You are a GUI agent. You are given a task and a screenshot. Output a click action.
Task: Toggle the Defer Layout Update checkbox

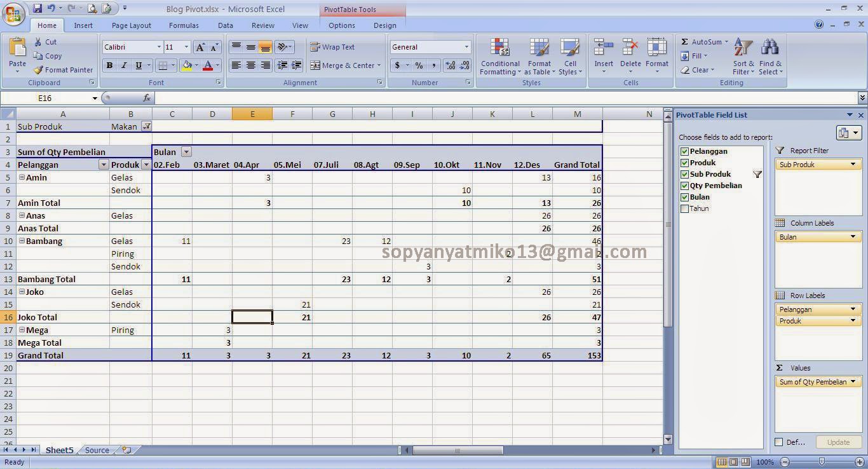[x=778, y=442]
